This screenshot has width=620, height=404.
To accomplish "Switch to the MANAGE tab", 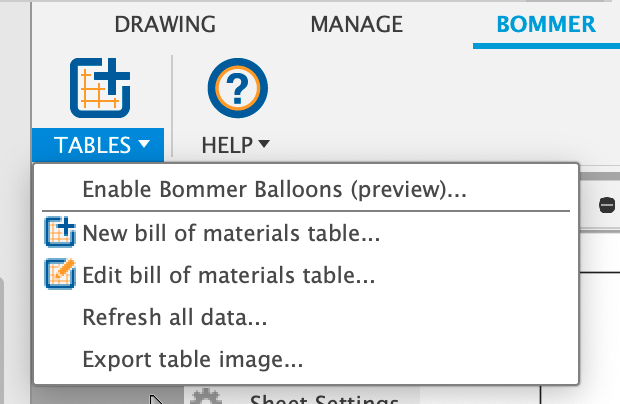I will (357, 24).
